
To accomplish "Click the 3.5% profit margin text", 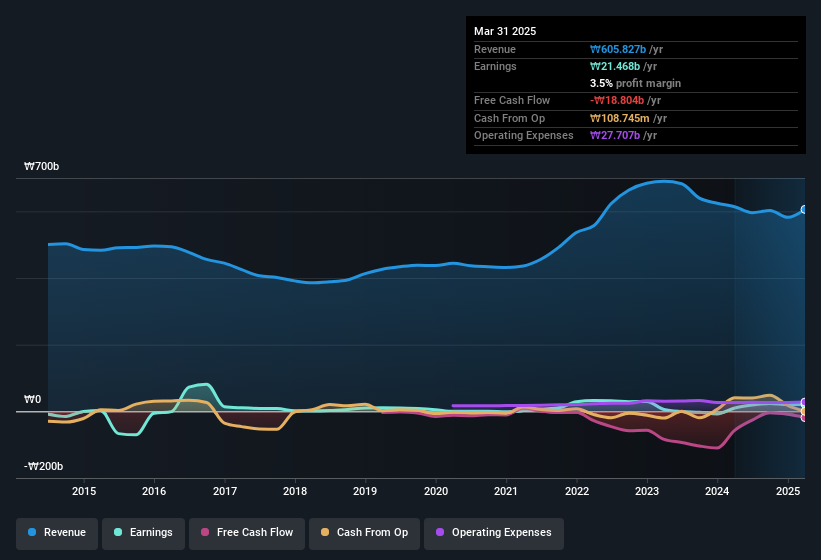I will coord(636,83).
